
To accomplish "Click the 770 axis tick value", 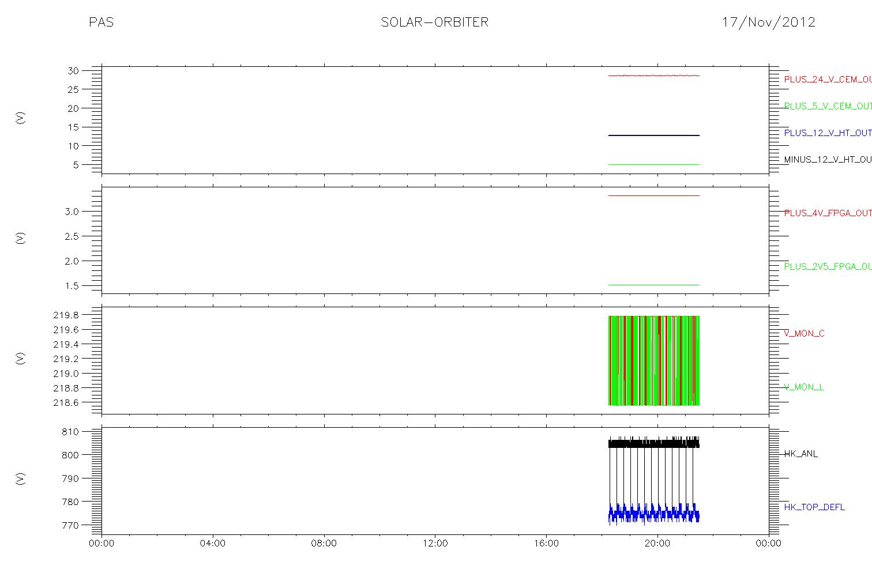I will tap(71, 526).
